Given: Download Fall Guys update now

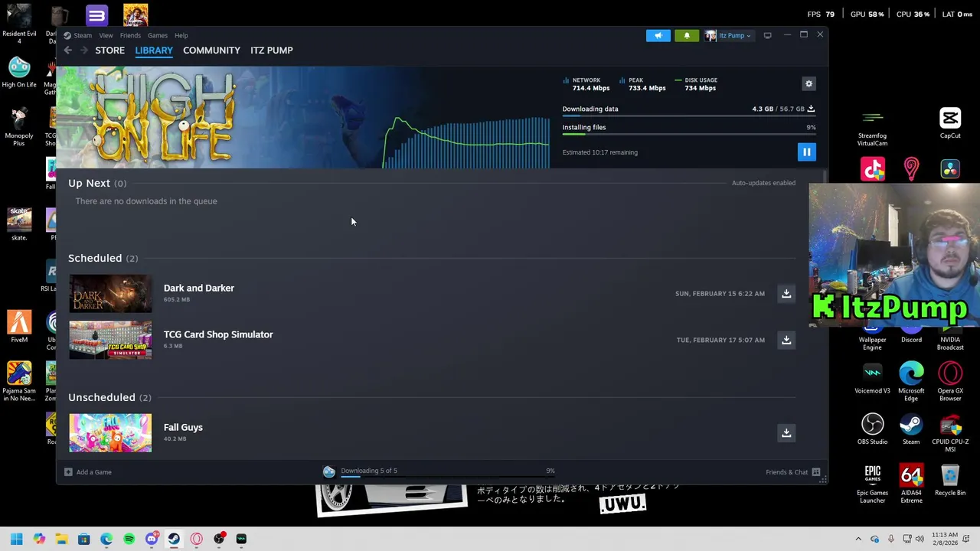Looking at the screenshot, I should (x=786, y=433).
